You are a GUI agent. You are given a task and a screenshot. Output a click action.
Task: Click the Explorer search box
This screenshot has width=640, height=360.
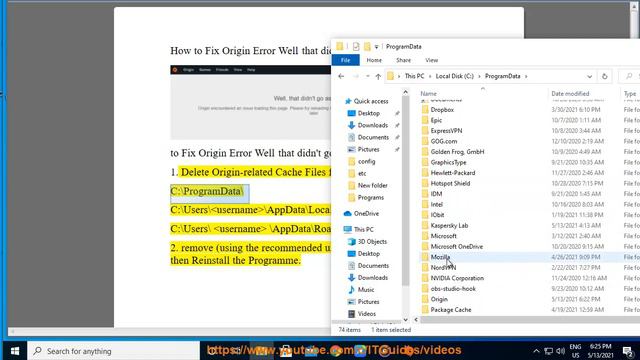coord(630,76)
